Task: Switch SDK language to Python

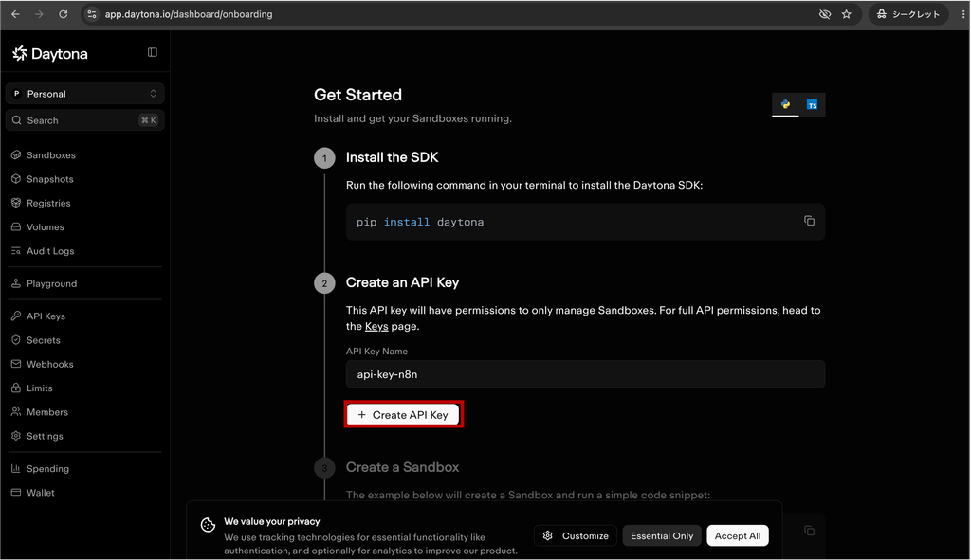Action: [x=785, y=104]
